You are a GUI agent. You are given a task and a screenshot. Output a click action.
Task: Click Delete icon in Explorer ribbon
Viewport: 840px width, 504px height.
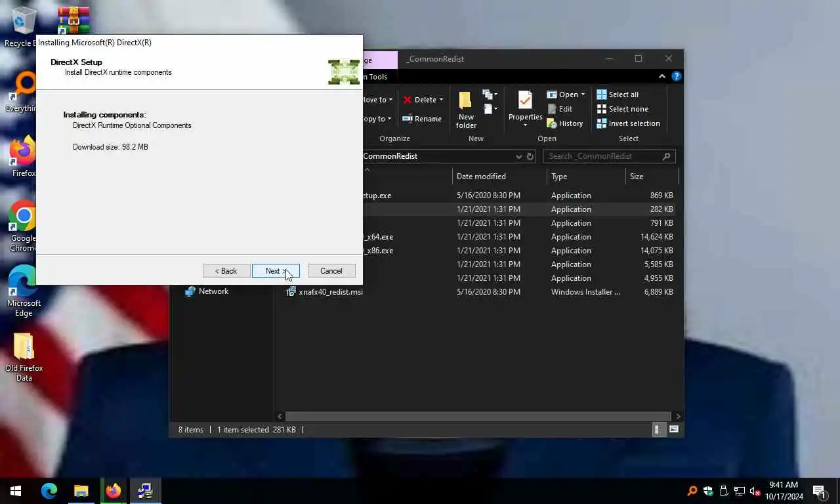click(408, 100)
